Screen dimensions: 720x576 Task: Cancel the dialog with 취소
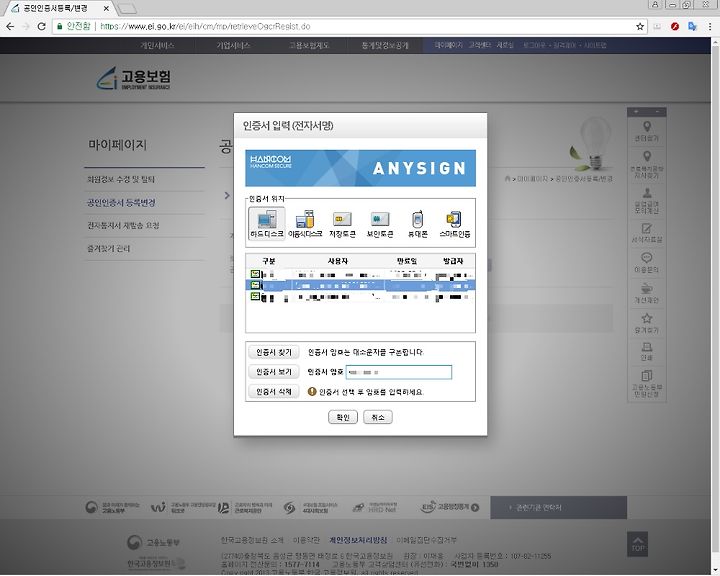click(377, 417)
